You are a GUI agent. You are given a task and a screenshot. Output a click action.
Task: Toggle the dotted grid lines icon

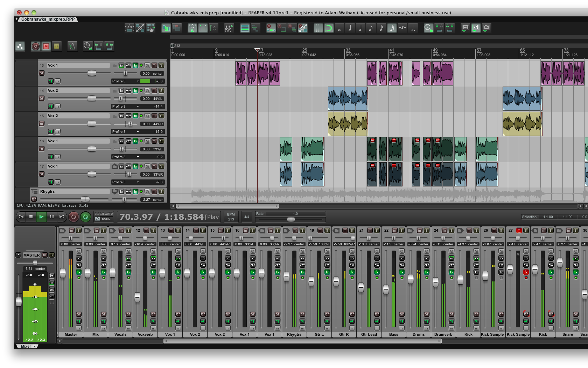tap(318, 28)
